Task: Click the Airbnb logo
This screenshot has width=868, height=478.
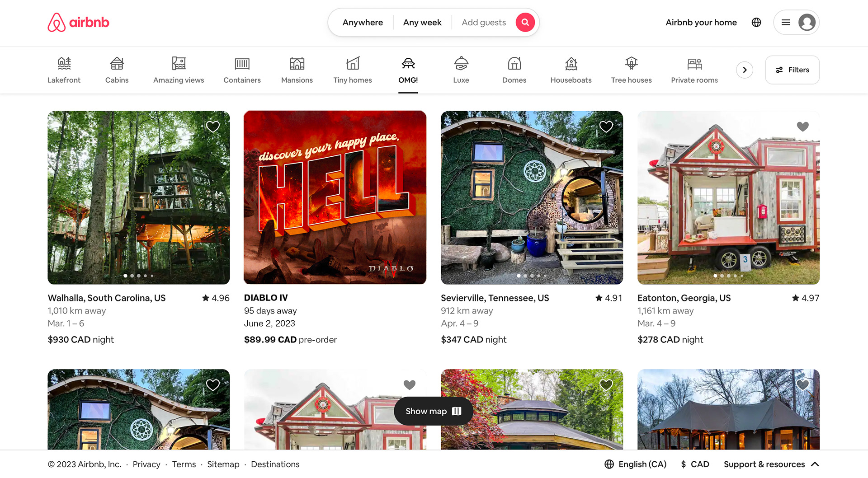Action: click(78, 23)
